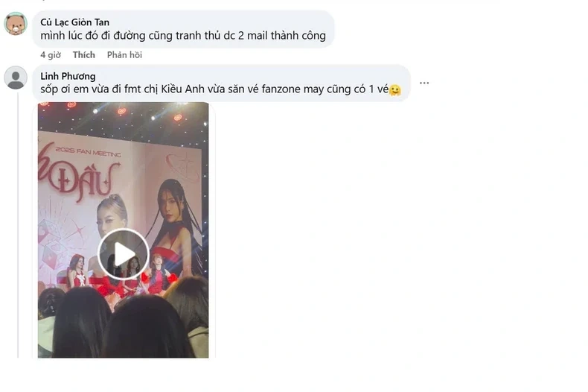Like the comment using Thích

tap(83, 55)
